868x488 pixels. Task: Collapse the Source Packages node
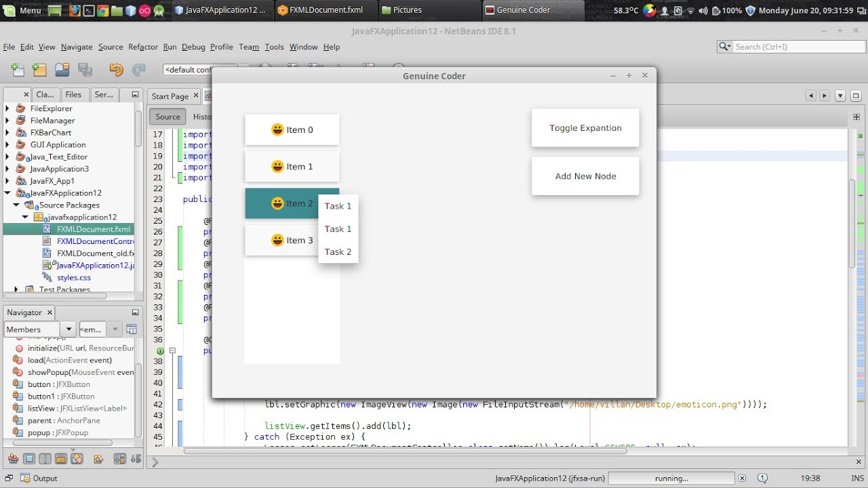point(16,205)
